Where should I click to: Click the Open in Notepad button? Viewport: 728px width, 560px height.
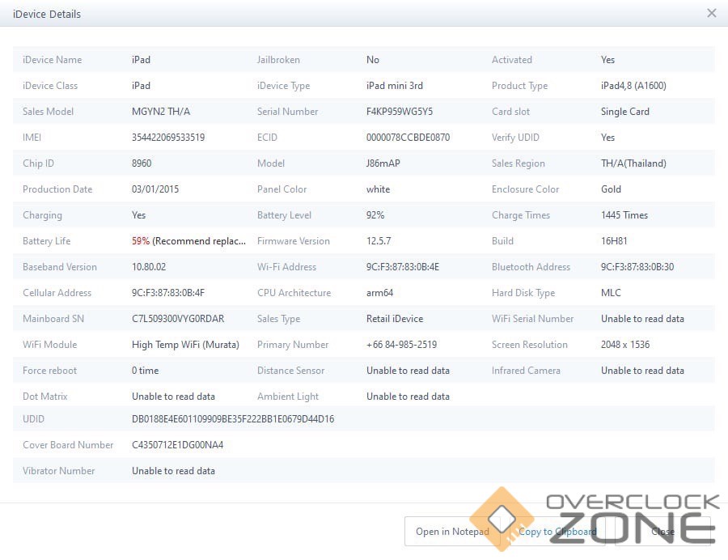tap(451, 531)
